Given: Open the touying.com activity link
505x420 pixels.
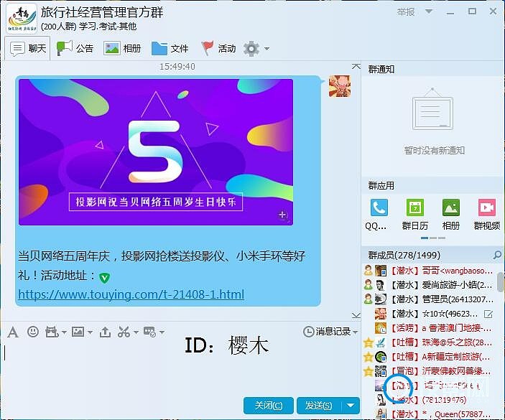Looking at the screenshot, I should point(131,294).
